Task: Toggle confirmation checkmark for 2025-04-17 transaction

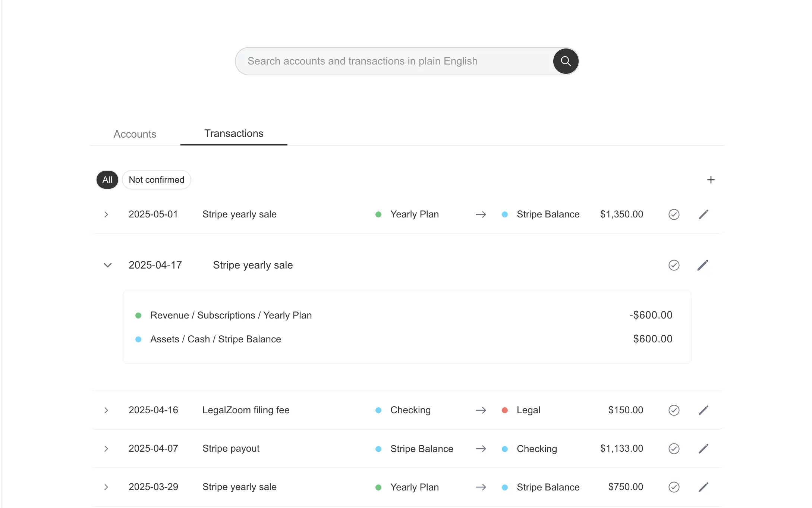Action: (674, 265)
